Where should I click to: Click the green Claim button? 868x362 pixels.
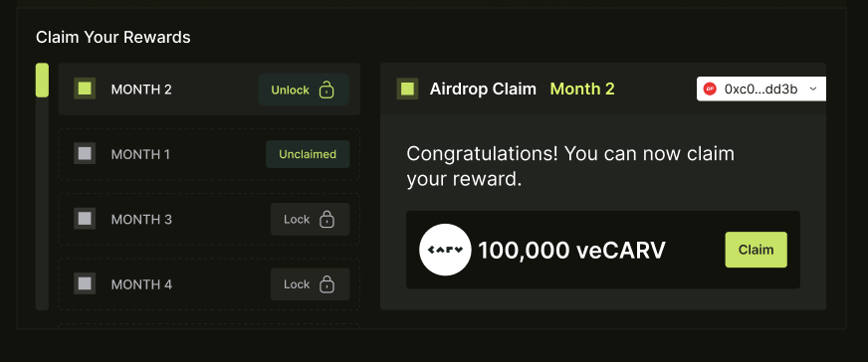[x=757, y=250]
